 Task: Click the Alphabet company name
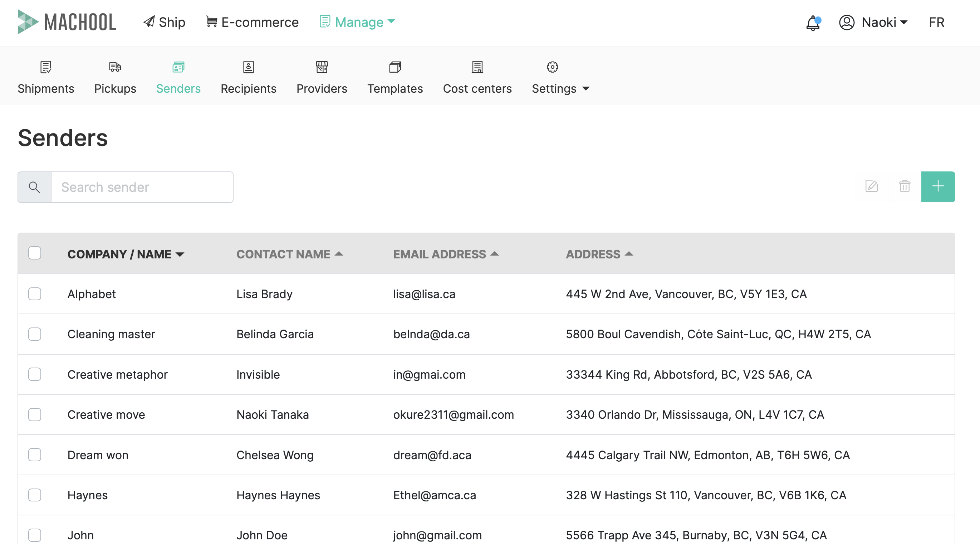92,294
